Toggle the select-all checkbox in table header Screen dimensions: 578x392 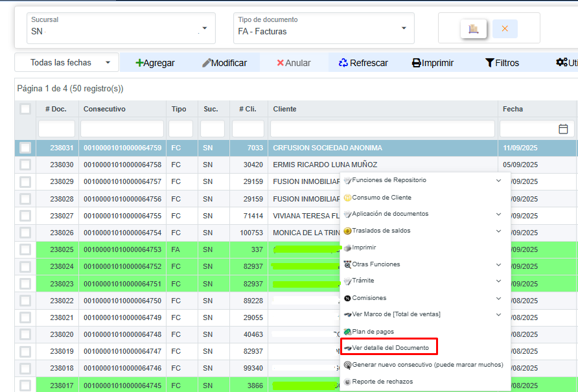point(25,109)
